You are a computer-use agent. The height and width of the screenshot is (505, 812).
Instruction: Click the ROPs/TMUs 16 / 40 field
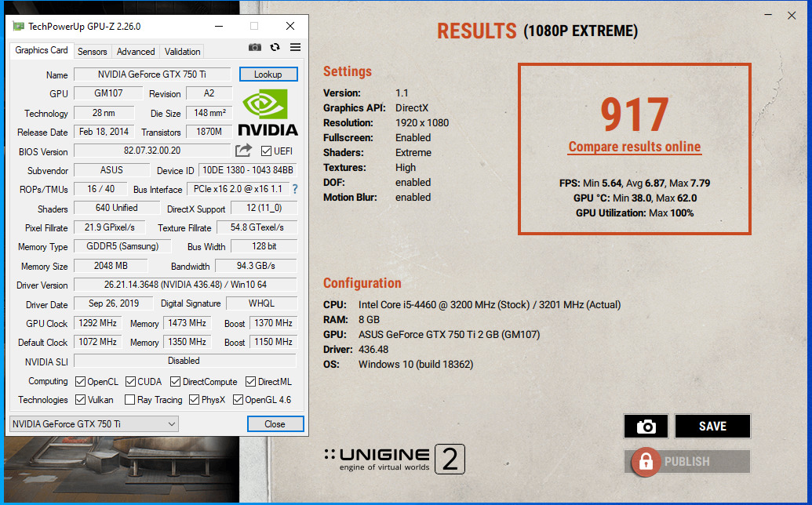click(101, 189)
